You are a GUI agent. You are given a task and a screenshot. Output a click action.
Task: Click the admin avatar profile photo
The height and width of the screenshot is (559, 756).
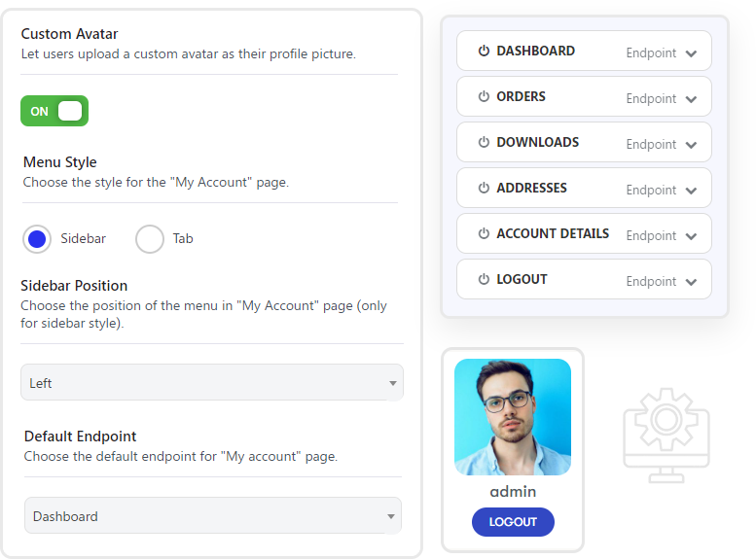513,417
